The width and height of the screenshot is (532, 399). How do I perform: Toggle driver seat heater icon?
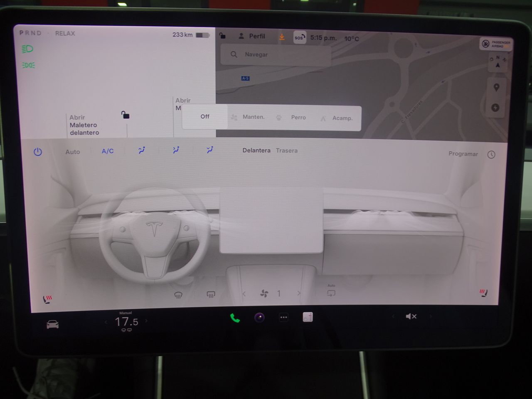coord(48,299)
